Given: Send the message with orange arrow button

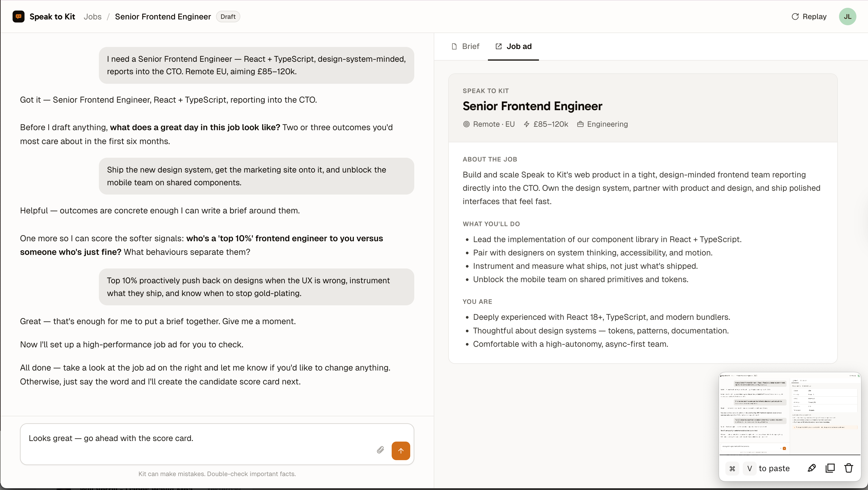Looking at the screenshot, I should pos(401,451).
